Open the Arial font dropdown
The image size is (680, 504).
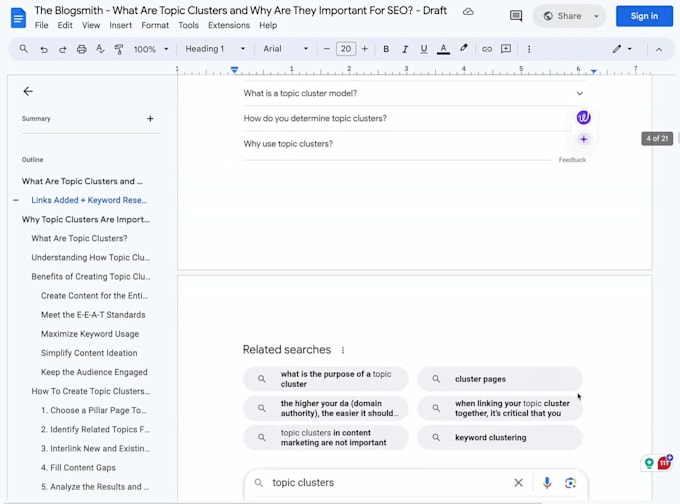pos(285,49)
